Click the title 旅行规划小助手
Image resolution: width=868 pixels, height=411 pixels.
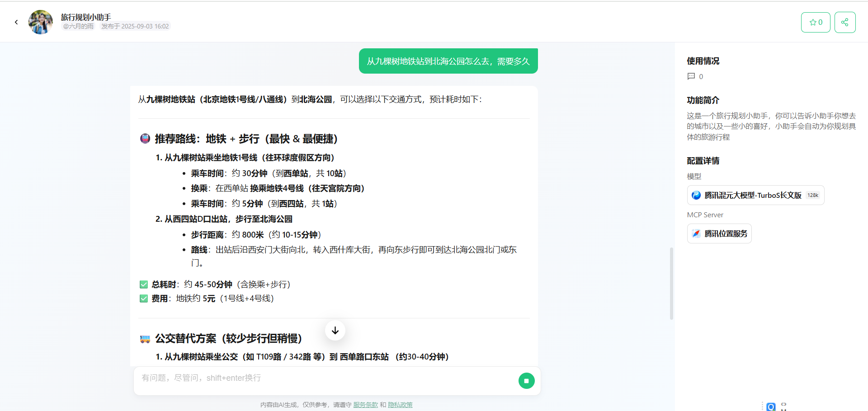[86, 17]
